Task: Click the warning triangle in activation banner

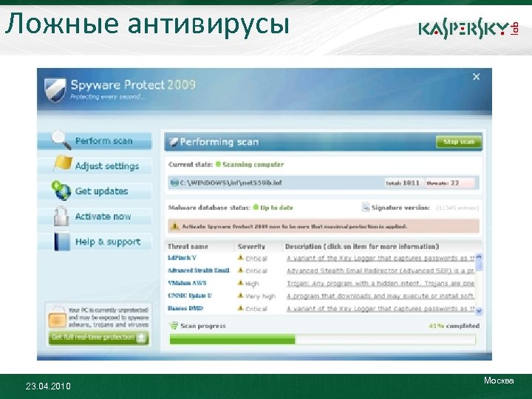Action: pos(174,226)
